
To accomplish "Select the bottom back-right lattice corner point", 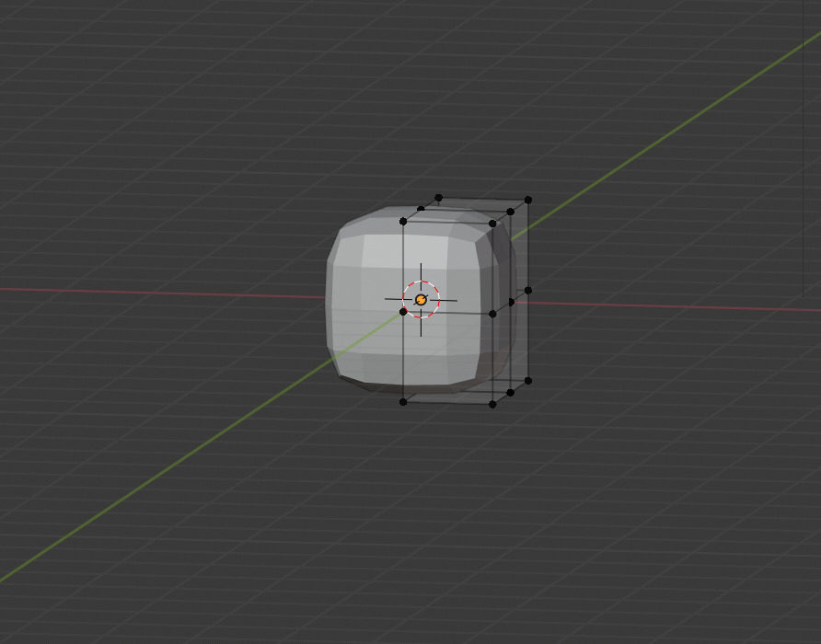I will click(528, 380).
